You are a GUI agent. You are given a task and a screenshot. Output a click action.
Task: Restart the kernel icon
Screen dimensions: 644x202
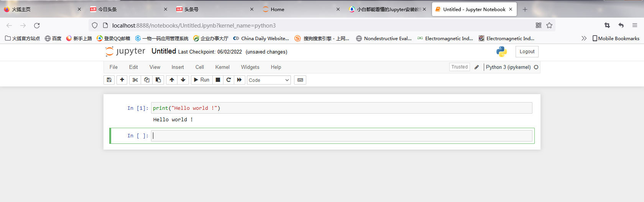coord(228,80)
